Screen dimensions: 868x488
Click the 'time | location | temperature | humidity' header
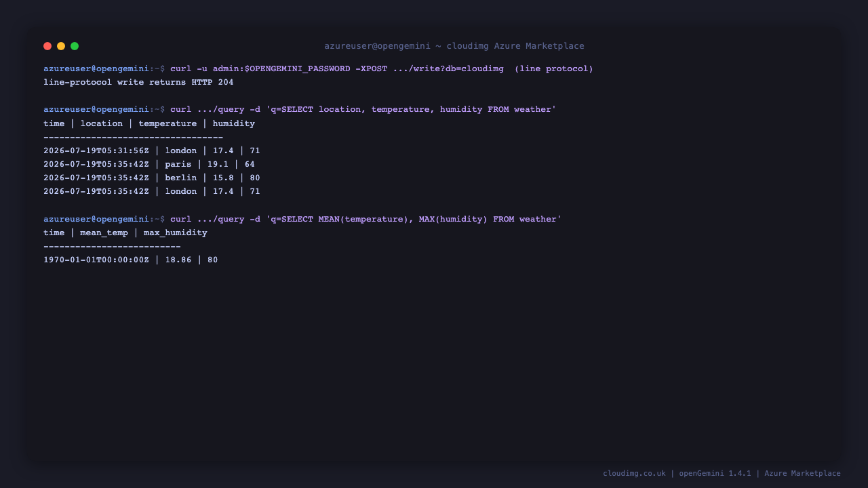[x=149, y=124]
